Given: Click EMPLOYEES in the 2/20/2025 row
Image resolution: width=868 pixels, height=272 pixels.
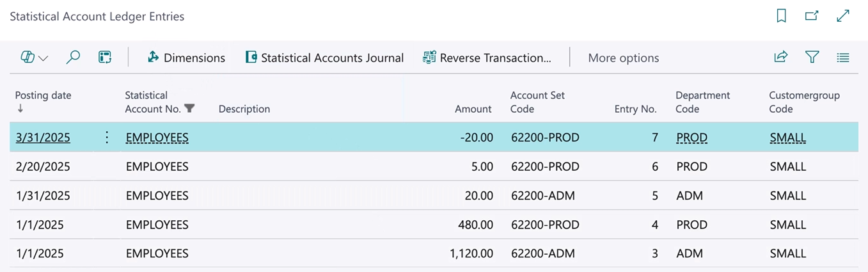Looking at the screenshot, I should click(157, 166).
